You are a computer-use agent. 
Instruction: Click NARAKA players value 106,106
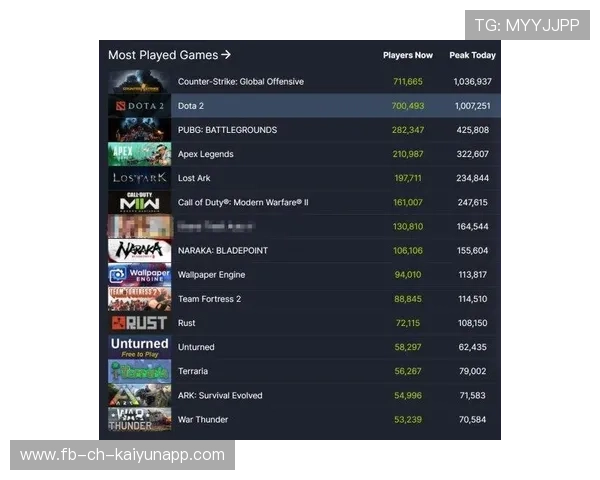tap(408, 251)
